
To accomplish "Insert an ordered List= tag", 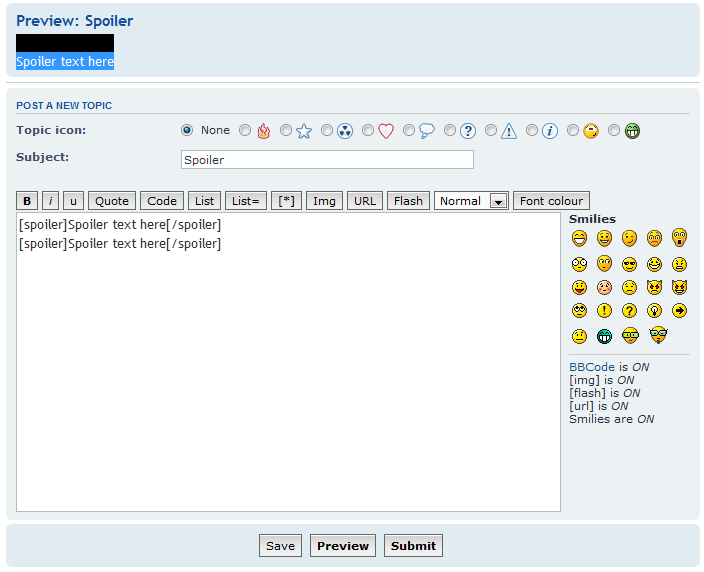I will (246, 201).
